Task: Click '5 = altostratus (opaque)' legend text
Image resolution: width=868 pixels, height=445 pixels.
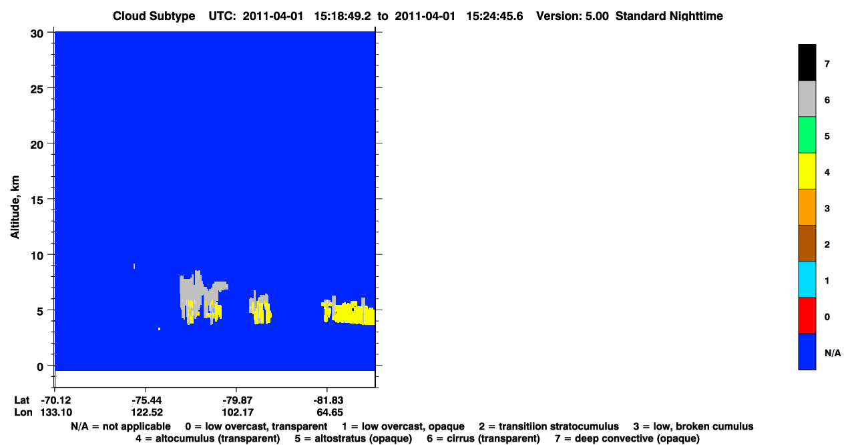Action: [x=352, y=438]
